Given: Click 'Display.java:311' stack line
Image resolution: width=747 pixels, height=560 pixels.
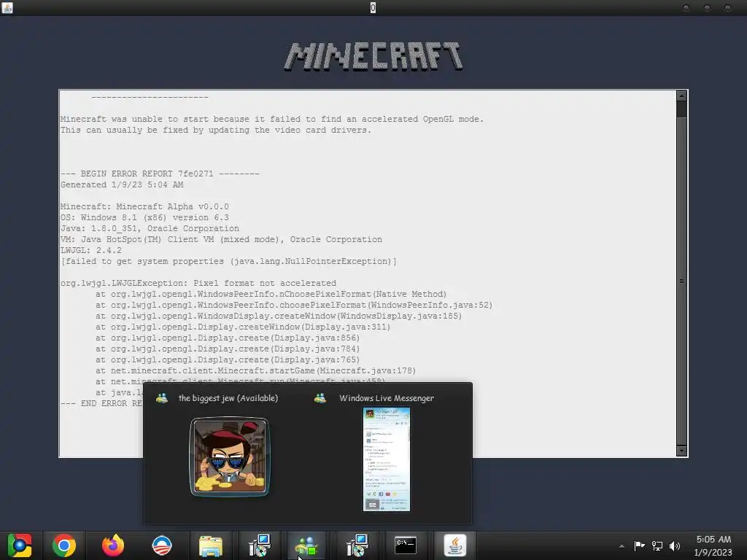Looking at the screenshot, I should [x=243, y=327].
